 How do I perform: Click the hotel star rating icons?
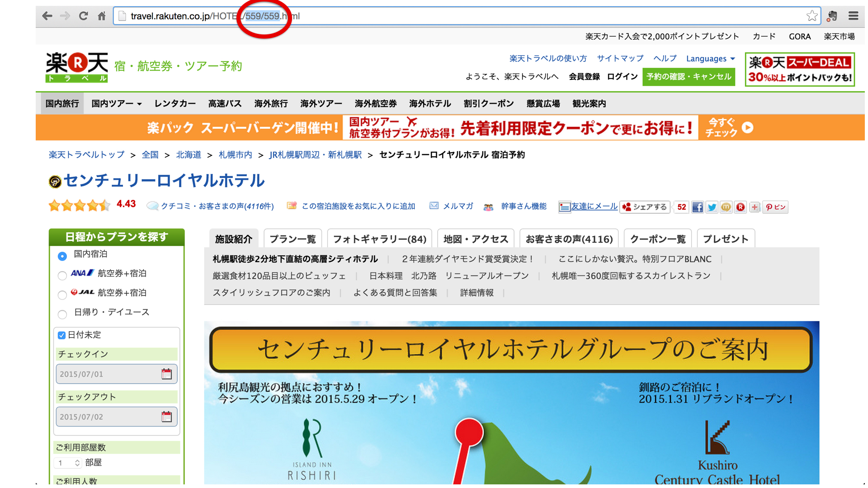click(80, 206)
